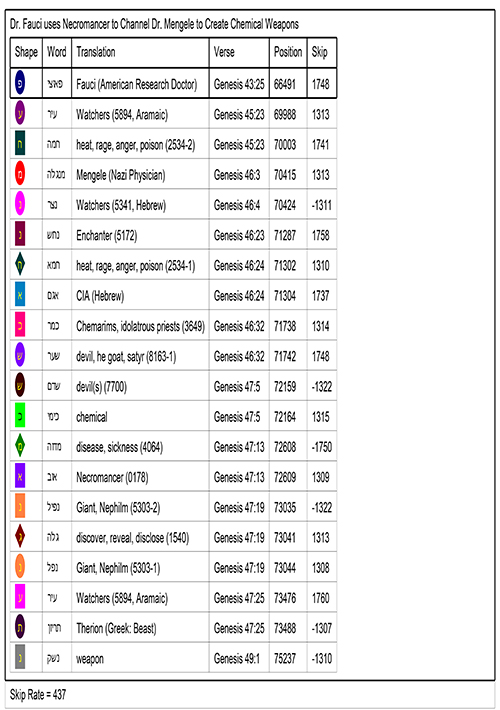Click the orange oval for Giant, Nephilm (5303-1)
The width and height of the screenshot is (500, 710).
[20, 567]
